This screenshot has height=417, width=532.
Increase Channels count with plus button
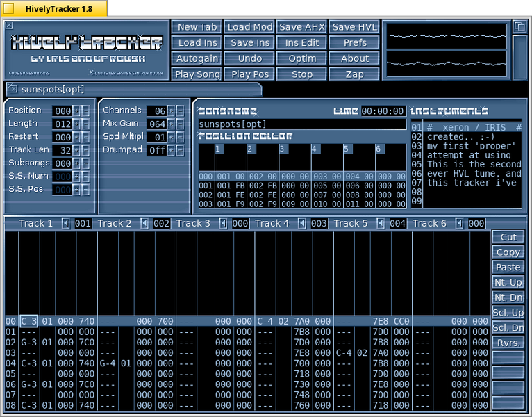click(x=171, y=111)
